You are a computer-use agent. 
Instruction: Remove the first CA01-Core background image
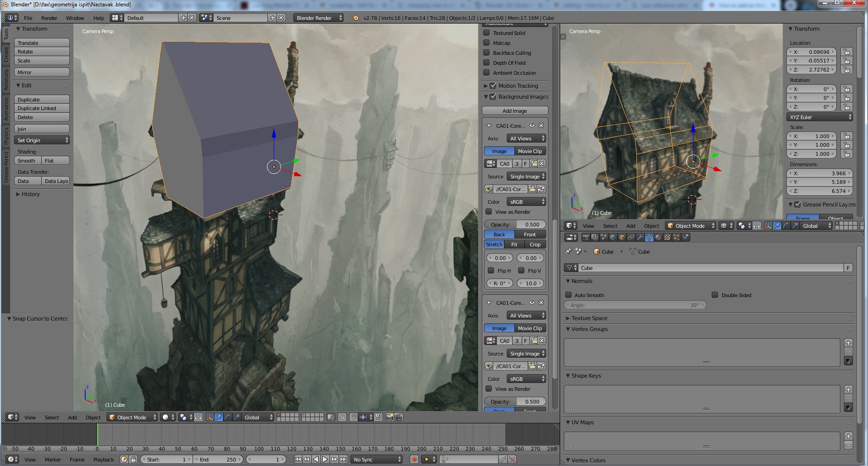(541, 125)
